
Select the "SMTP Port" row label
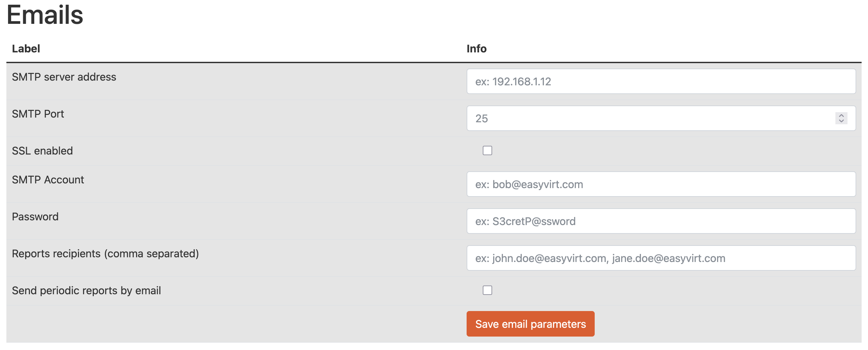point(38,114)
